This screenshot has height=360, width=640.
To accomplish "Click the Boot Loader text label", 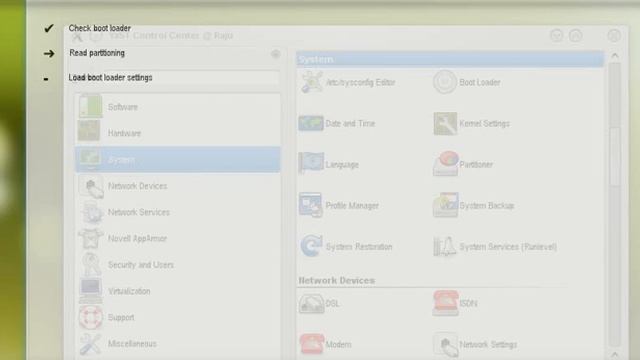I will click(x=480, y=82).
